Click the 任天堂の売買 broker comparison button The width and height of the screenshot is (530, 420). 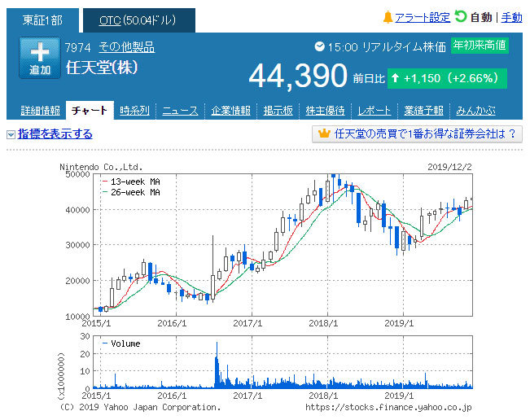click(416, 134)
